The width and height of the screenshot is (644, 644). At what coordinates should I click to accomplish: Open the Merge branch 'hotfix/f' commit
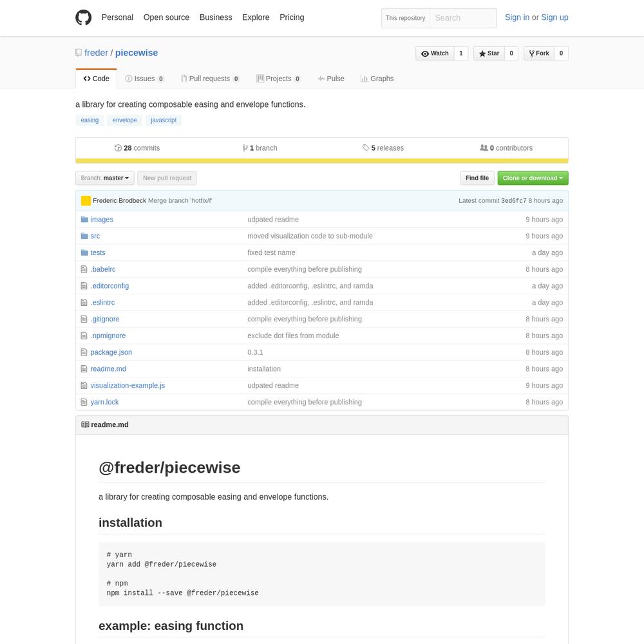pyautogui.click(x=180, y=200)
